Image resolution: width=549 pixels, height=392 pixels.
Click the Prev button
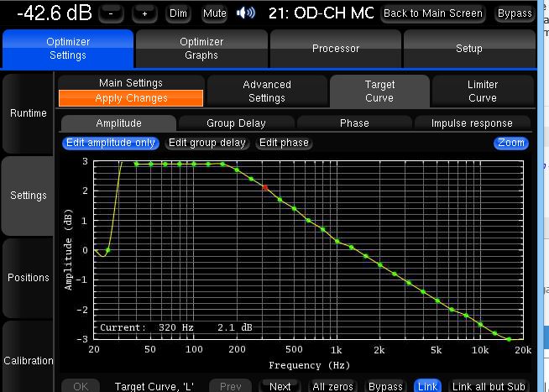pos(230,386)
